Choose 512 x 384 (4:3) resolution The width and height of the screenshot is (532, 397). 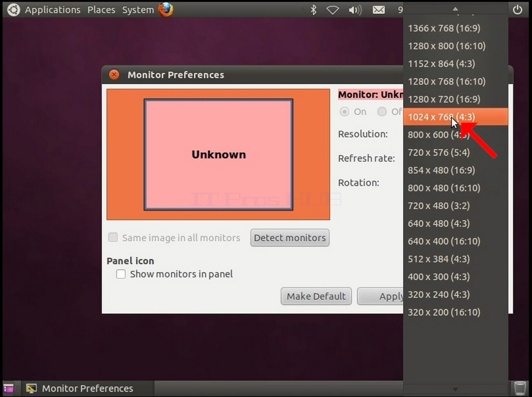pos(456,258)
